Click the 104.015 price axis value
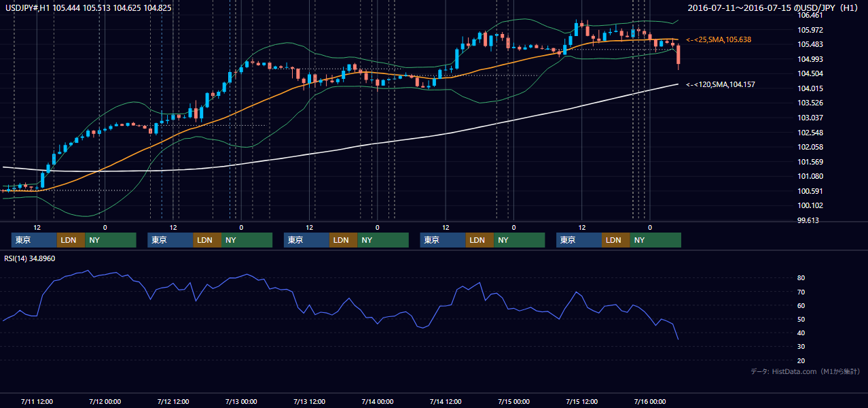The width and height of the screenshot is (868, 408). pos(810,88)
